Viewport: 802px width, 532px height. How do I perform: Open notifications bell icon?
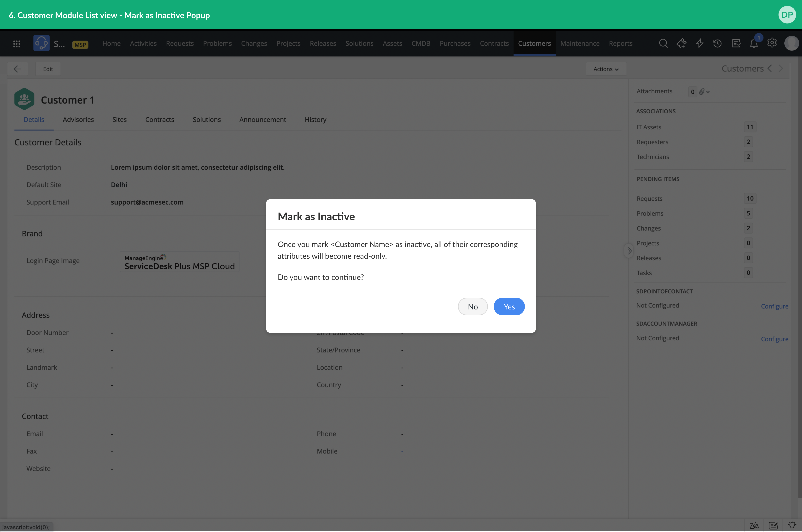pyautogui.click(x=754, y=43)
